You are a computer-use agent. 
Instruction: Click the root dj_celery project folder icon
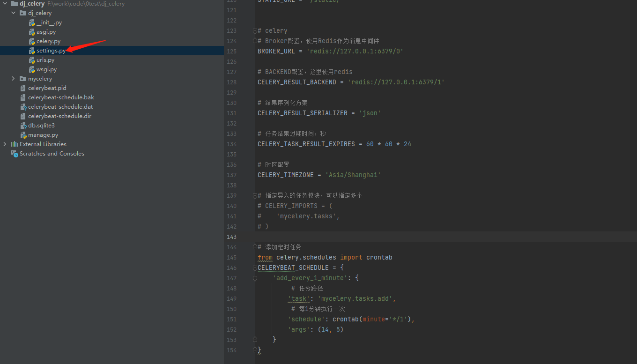coord(15,4)
